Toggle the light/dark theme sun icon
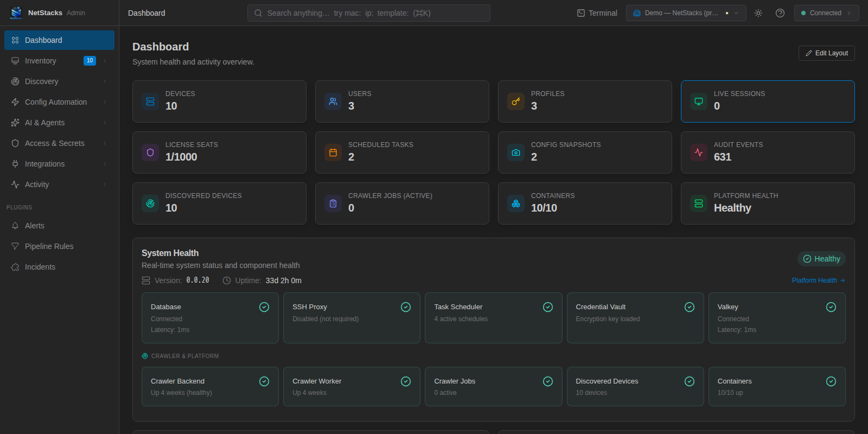 [x=758, y=13]
